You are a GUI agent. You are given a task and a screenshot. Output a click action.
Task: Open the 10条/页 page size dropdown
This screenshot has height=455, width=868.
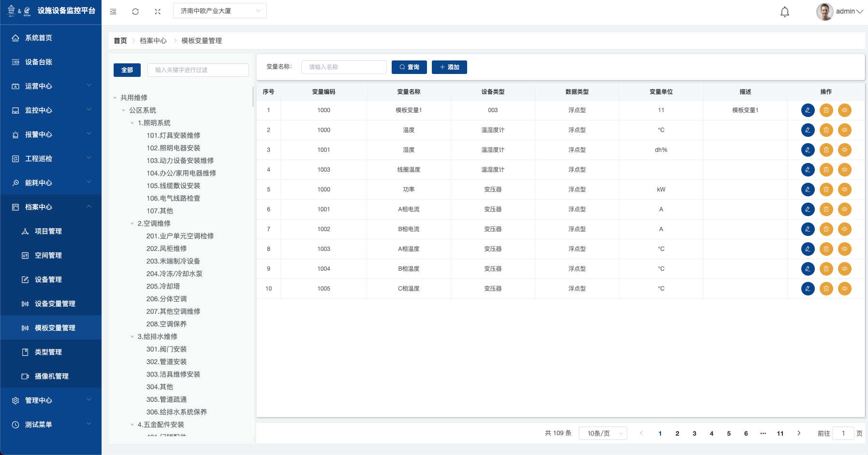603,433
